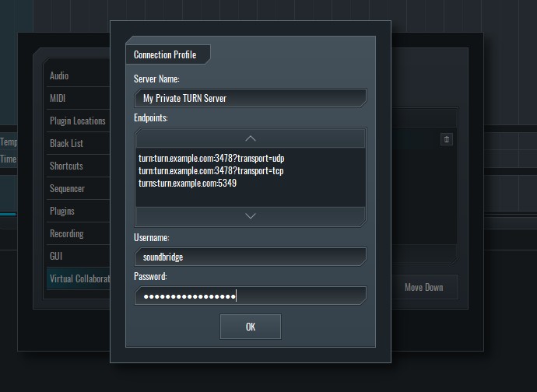Click the Connection Profile header tab
The width and height of the screenshot is (537, 392).
[168, 54]
